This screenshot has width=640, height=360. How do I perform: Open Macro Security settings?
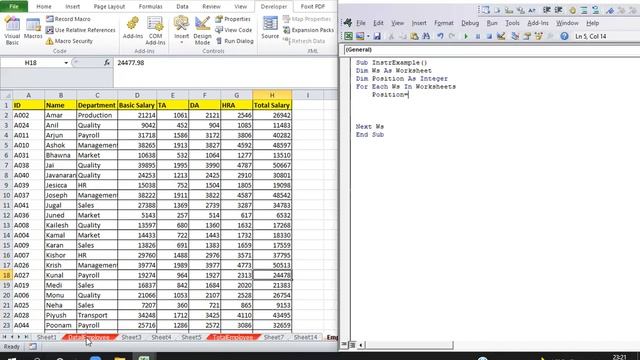click(69, 41)
